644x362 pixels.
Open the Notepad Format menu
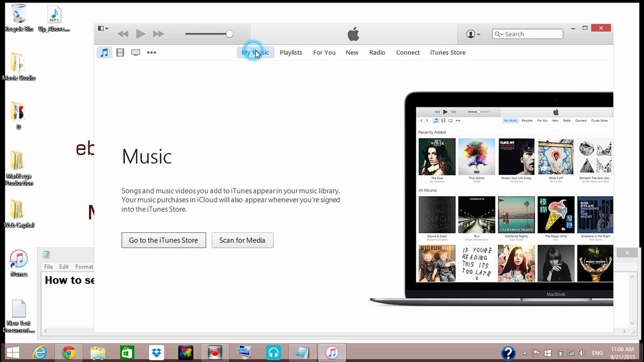pyautogui.click(x=84, y=267)
